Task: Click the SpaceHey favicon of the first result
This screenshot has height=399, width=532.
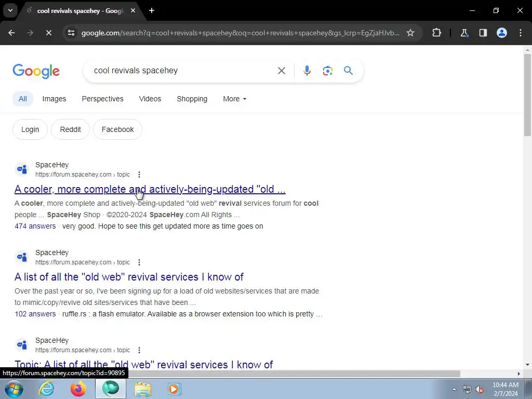Action: (22, 169)
